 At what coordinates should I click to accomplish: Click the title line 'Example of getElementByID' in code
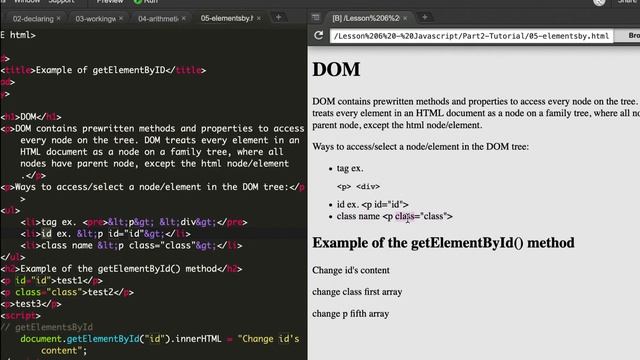[103, 70]
